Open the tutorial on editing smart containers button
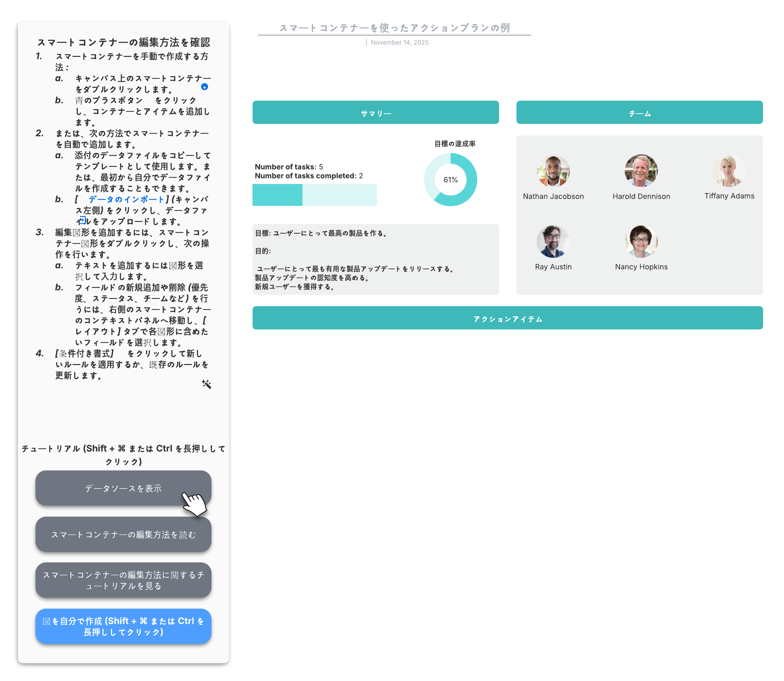This screenshot has height=681, width=784. (x=123, y=580)
